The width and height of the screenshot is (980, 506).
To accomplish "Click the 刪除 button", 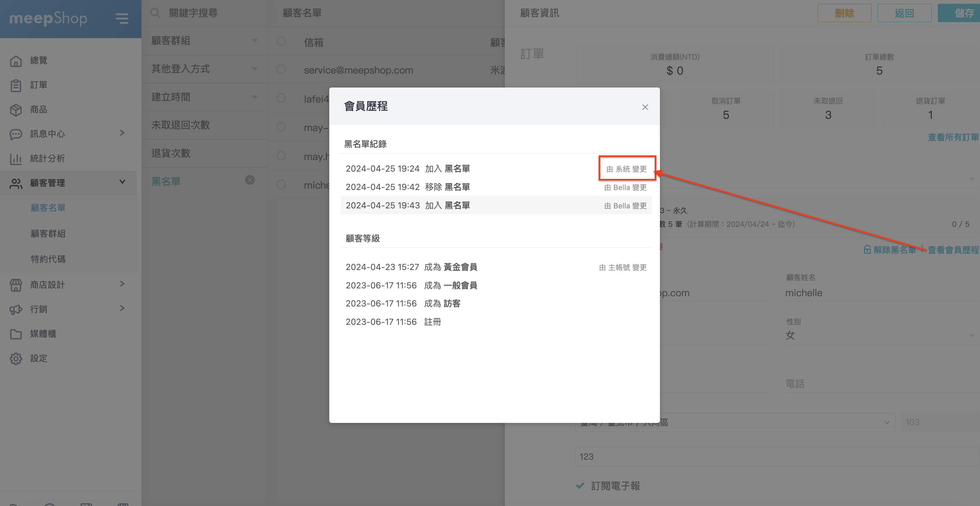I will pyautogui.click(x=844, y=13).
